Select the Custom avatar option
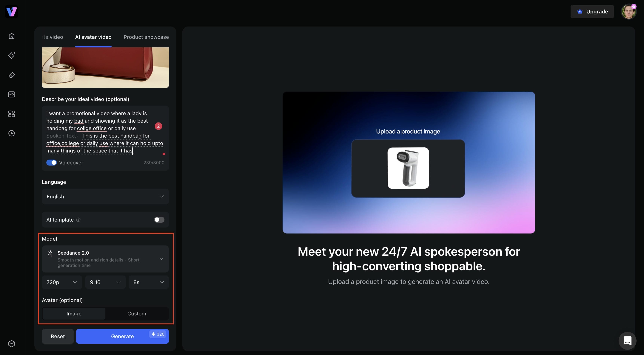 click(137, 314)
